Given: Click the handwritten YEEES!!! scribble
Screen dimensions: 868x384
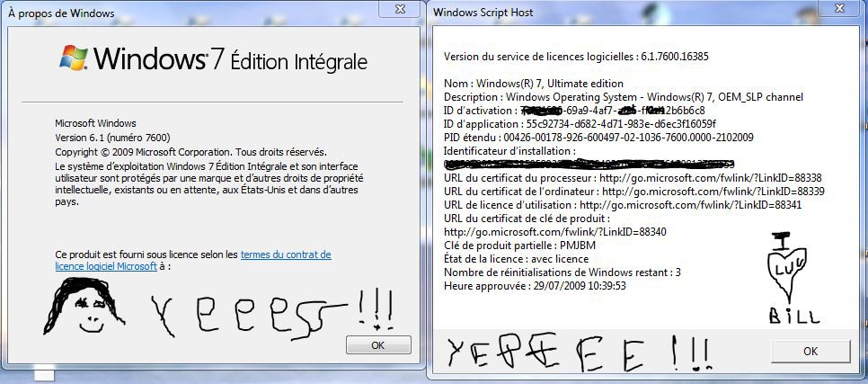Looking at the screenshot, I should click(x=272, y=313).
